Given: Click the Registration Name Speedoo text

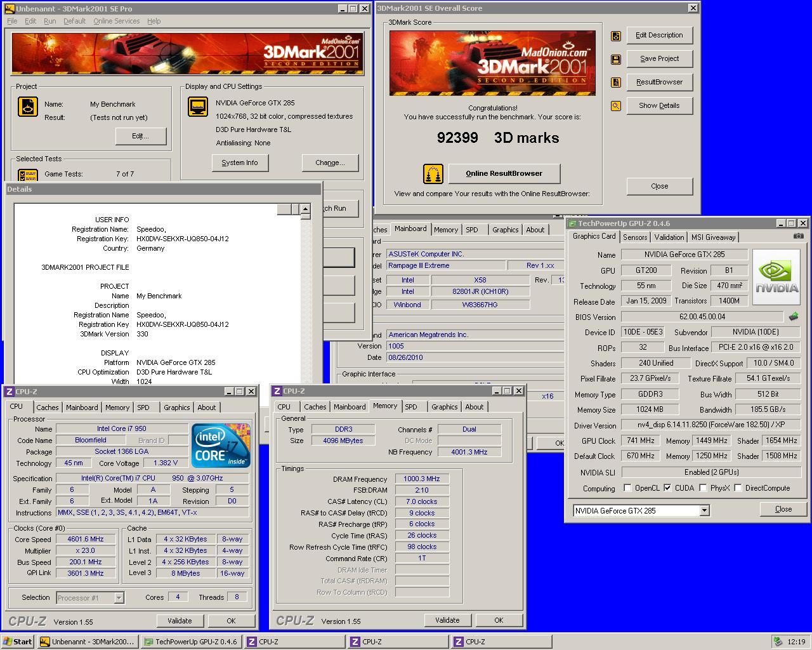Looking at the screenshot, I should click(151, 229).
